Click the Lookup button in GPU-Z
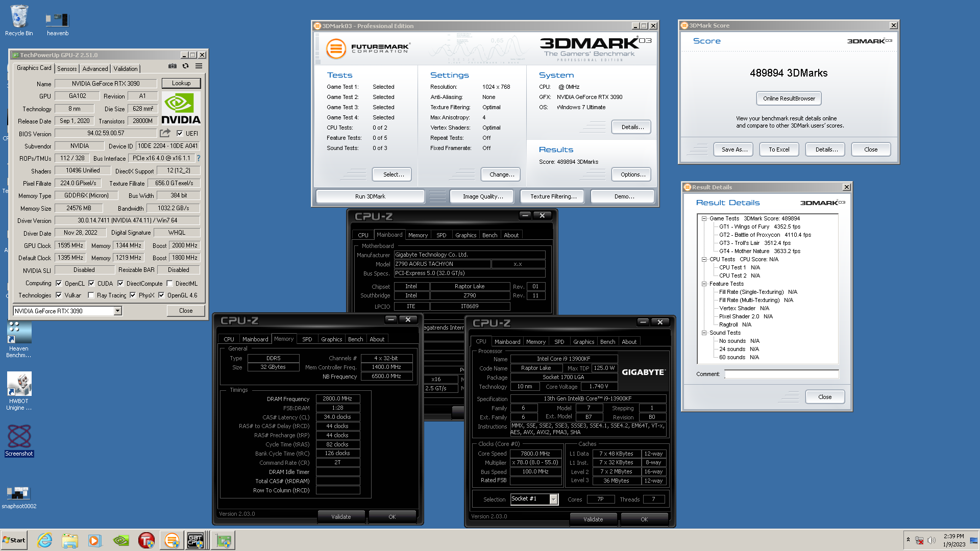Viewport: 980px width, 551px height. pos(181,83)
